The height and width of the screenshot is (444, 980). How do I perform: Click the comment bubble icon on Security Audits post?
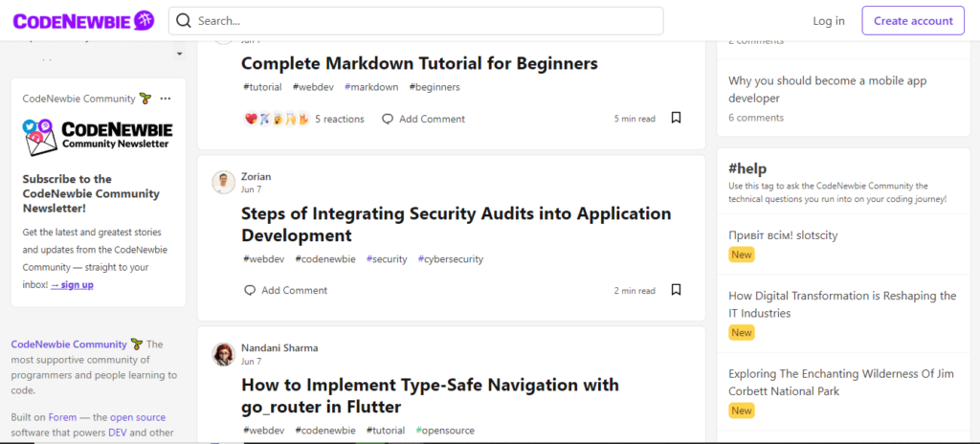click(250, 290)
